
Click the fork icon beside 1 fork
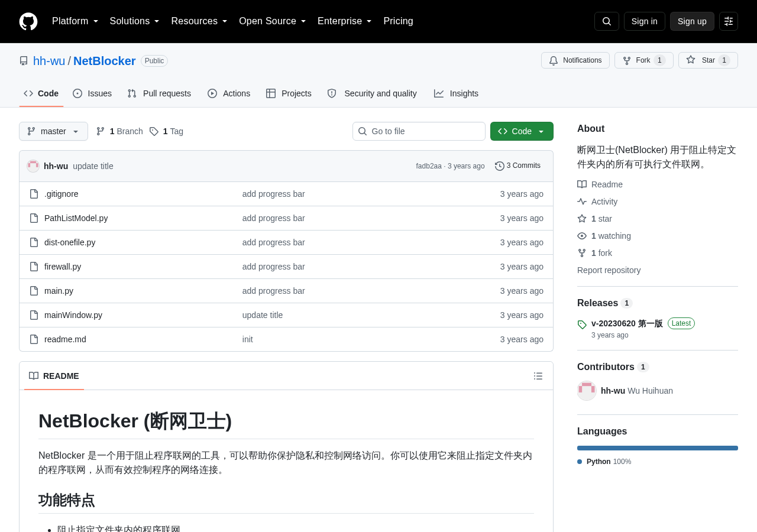[582, 253]
